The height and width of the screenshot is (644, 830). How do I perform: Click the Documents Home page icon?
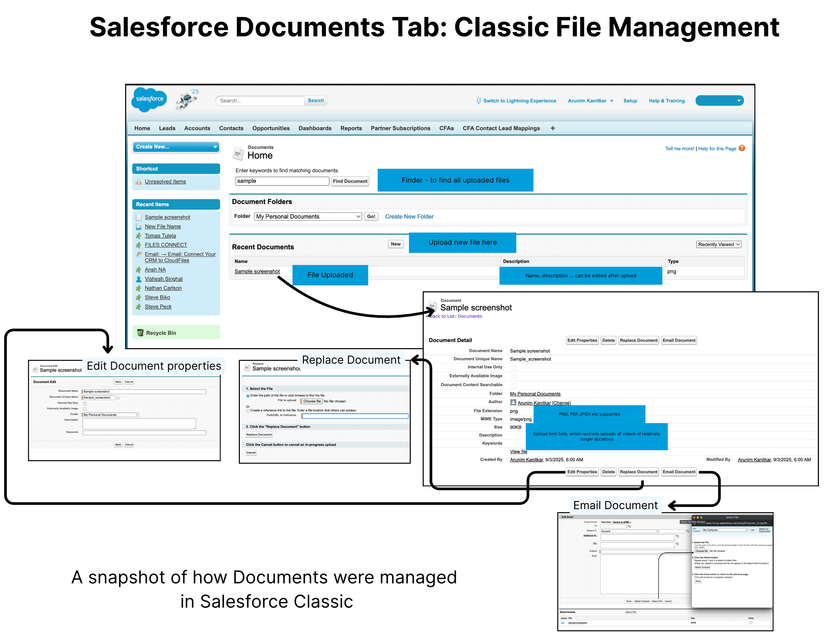coord(238,153)
